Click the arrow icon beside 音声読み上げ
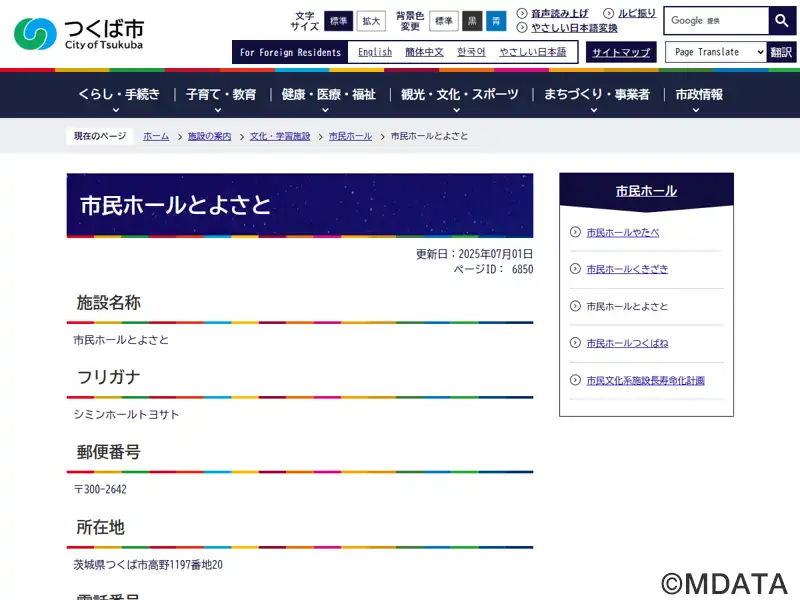800x600 pixels. (x=521, y=13)
